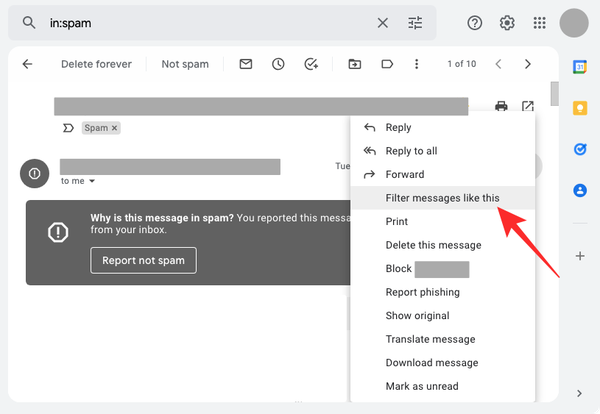
Task: Select Reply from the menu
Action: (x=442, y=127)
